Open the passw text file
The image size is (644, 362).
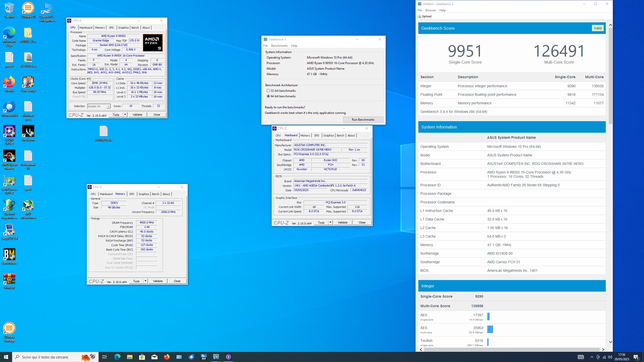[9, 60]
